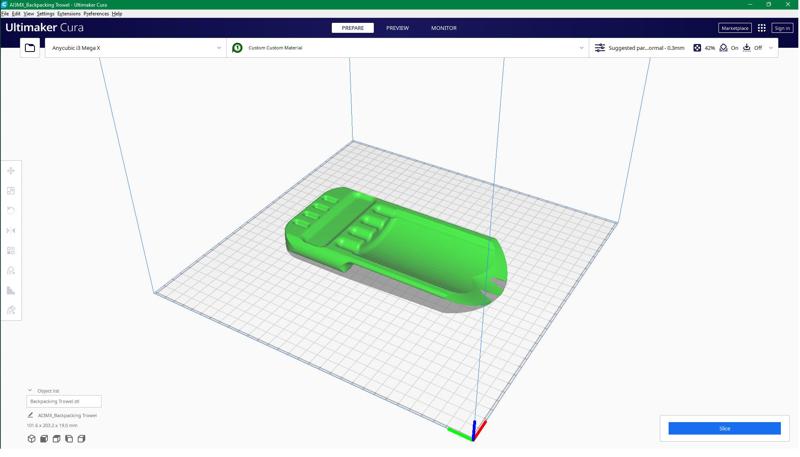Switch to top view cube icon
The height and width of the screenshot is (457, 800).
pos(57,439)
